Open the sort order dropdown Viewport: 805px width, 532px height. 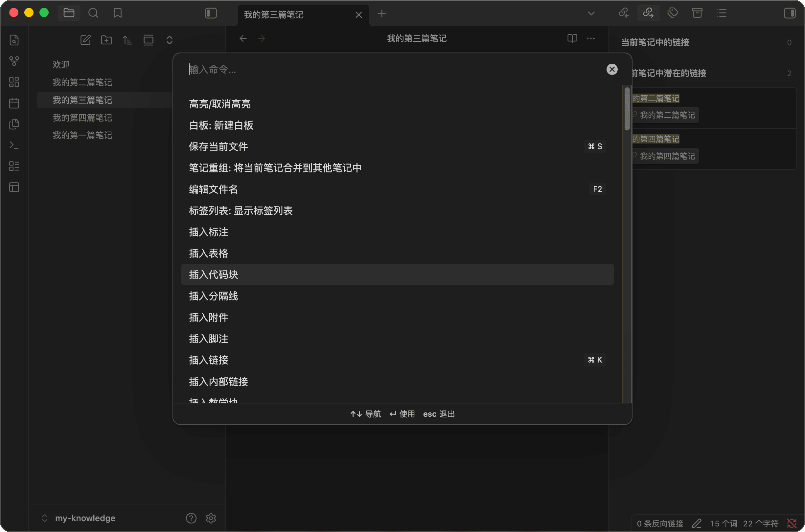[x=127, y=40]
